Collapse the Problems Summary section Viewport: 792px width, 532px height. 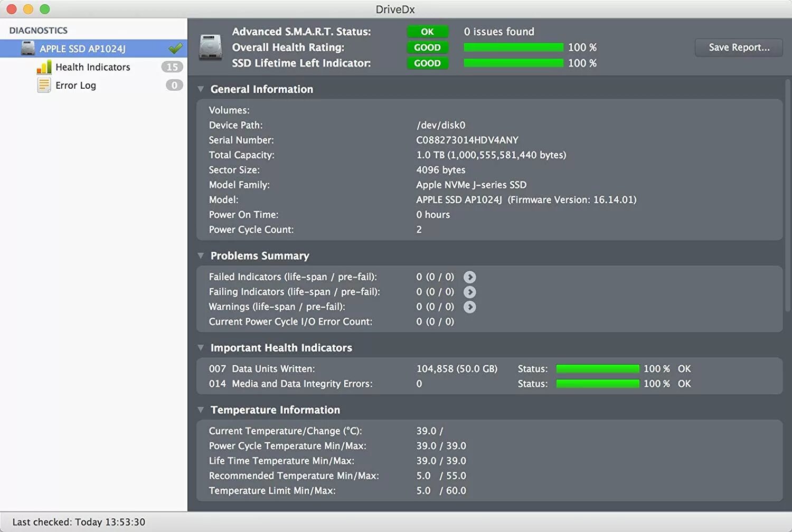pyautogui.click(x=201, y=255)
